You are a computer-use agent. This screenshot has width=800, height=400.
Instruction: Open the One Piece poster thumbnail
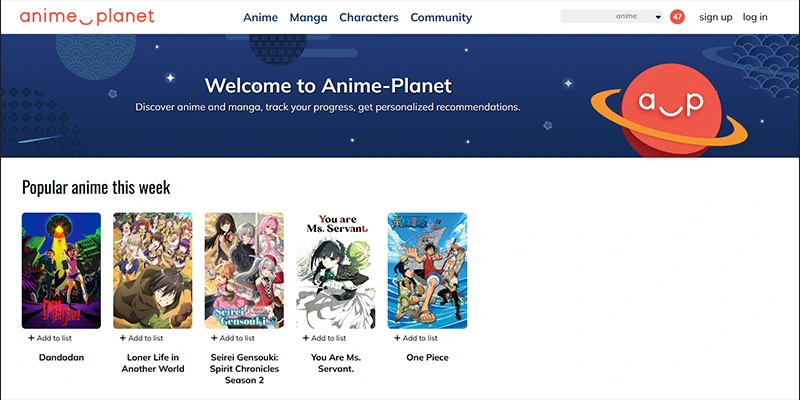click(x=427, y=270)
